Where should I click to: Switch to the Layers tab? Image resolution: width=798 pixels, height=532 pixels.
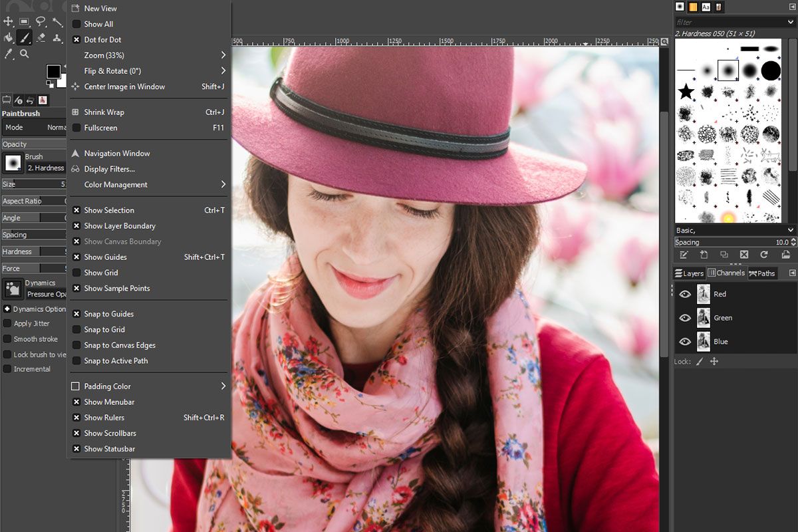click(x=689, y=273)
